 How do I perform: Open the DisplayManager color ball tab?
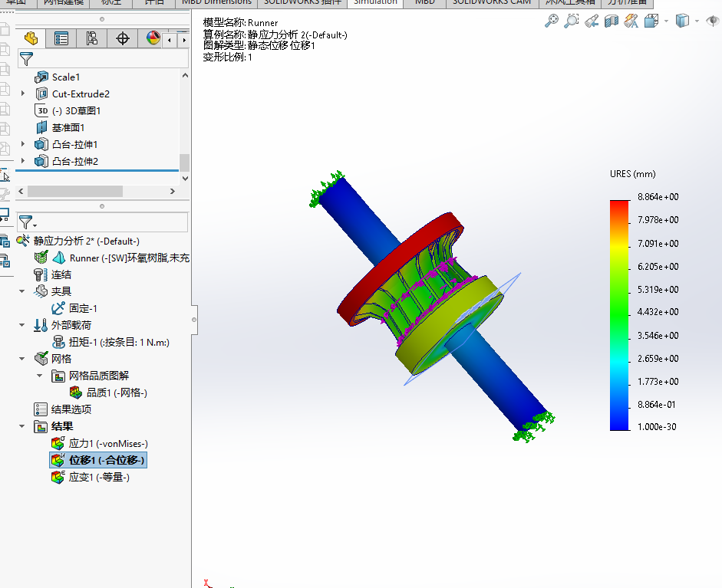(x=153, y=38)
